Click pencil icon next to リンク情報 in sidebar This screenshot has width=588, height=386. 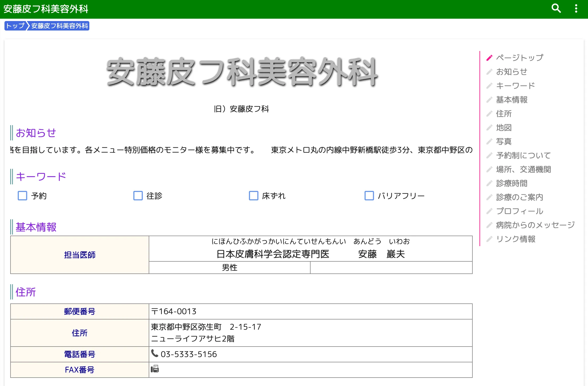(489, 239)
